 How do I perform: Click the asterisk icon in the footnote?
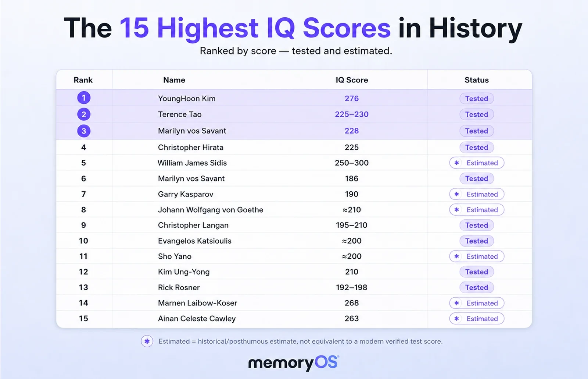(x=147, y=341)
